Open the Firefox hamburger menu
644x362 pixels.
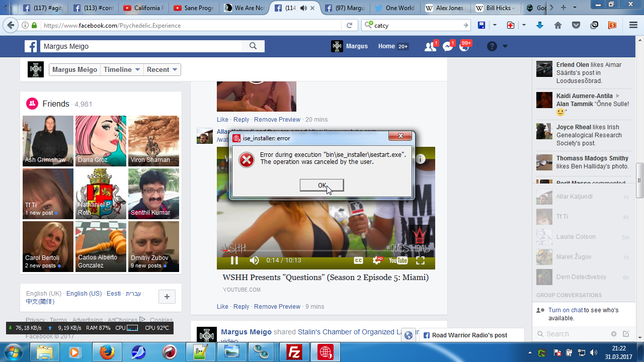(633, 25)
